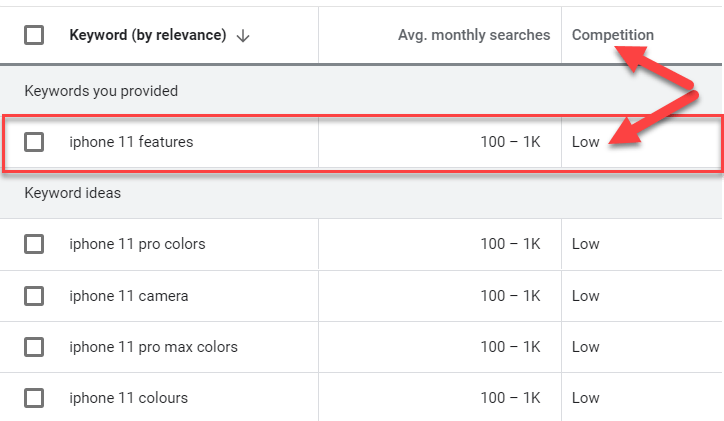Screen dimensions: 724x421
Task: Click Low competition for iphone 11 camera
Action: pyautogui.click(x=585, y=296)
